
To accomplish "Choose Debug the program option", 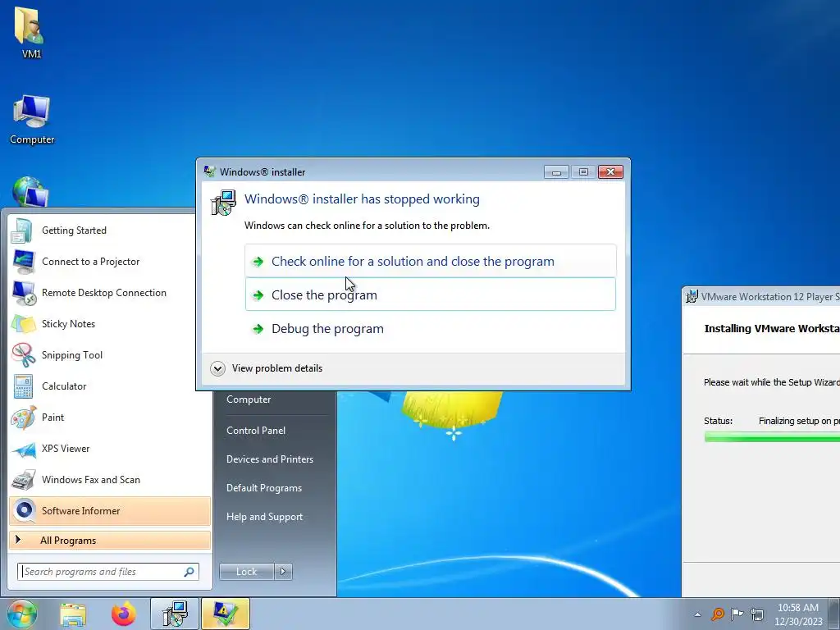I will tap(431, 328).
